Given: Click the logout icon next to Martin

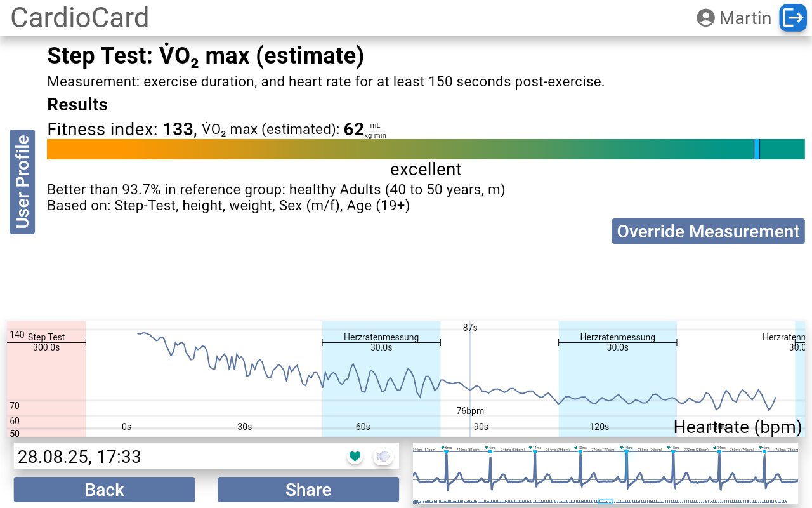Looking at the screenshot, I should coord(792,18).
